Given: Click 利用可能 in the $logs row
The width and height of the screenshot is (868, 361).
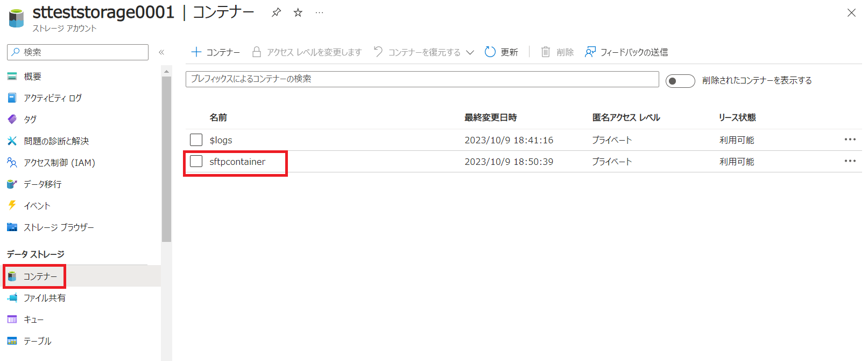Looking at the screenshot, I should click(737, 140).
